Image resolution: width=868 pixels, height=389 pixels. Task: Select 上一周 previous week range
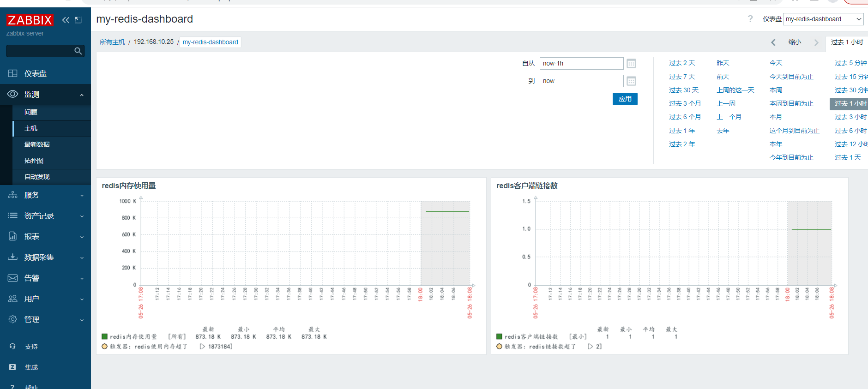click(x=726, y=103)
